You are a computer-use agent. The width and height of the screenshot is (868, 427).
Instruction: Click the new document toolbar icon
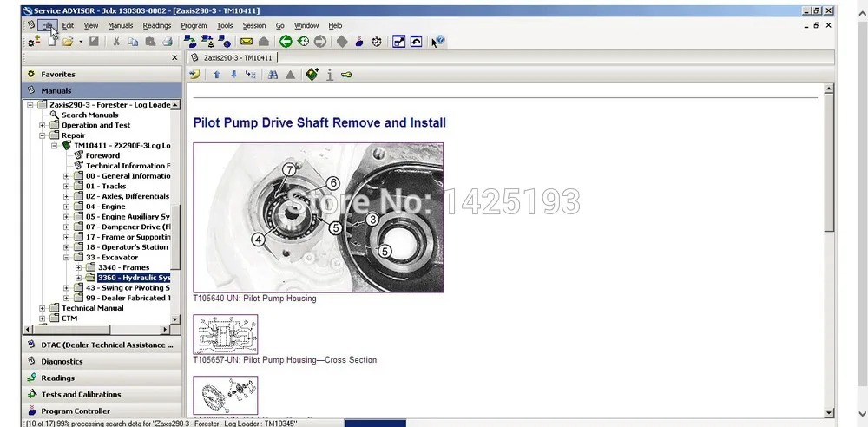coord(51,42)
